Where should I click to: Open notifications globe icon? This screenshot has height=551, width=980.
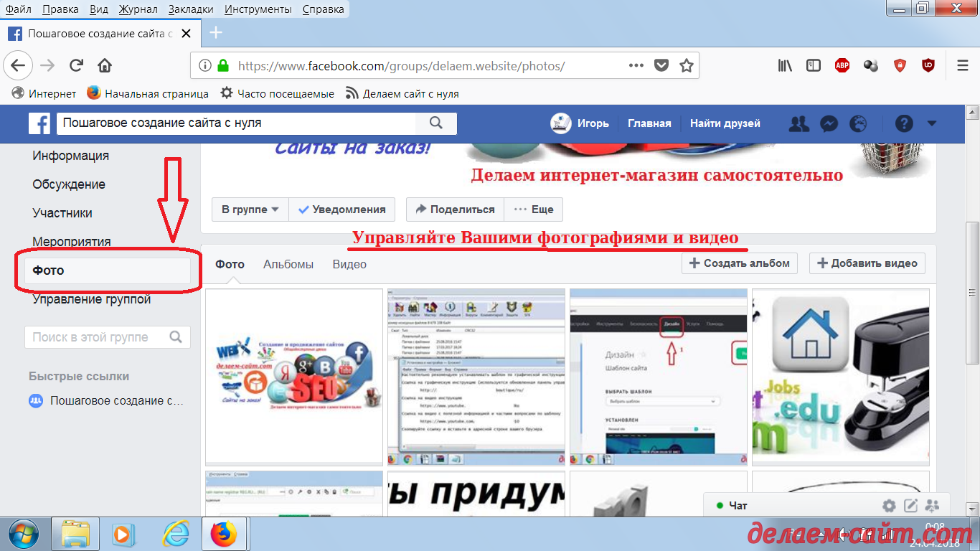pos(858,123)
